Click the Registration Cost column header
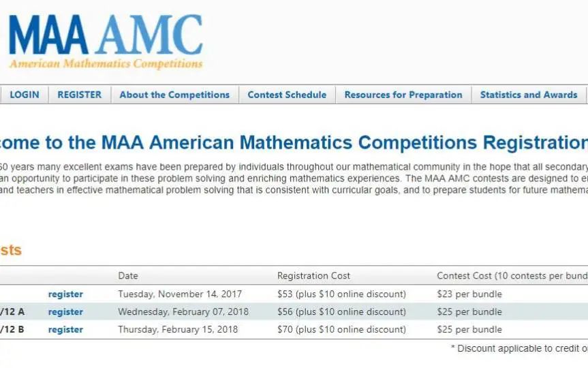The height and width of the screenshot is (368, 588). (x=313, y=276)
